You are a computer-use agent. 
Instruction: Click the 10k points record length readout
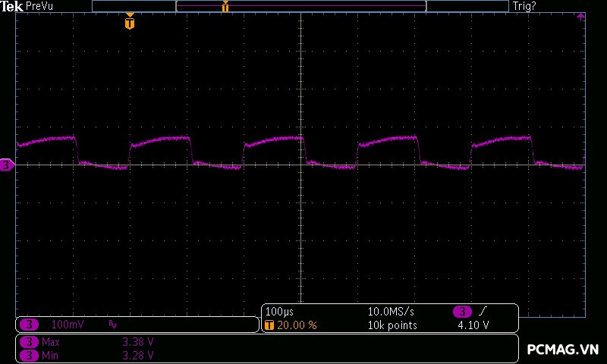click(392, 325)
